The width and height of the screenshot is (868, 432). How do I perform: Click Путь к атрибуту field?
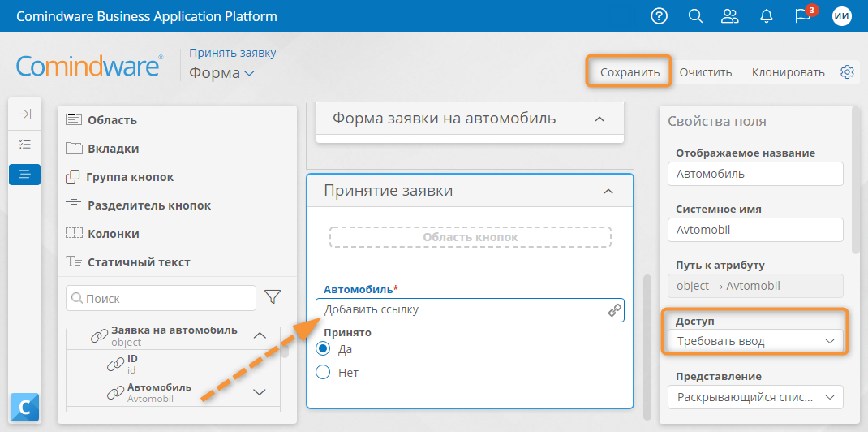[755, 286]
